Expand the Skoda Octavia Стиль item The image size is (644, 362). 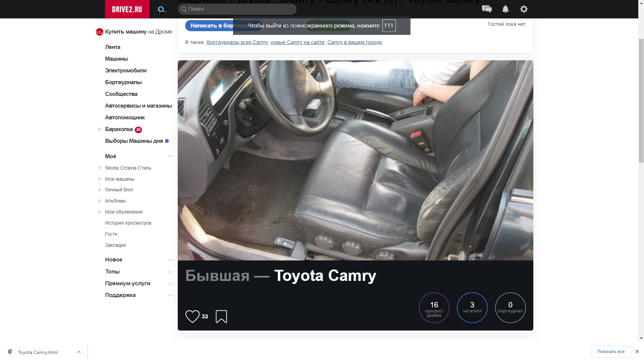[x=99, y=168]
